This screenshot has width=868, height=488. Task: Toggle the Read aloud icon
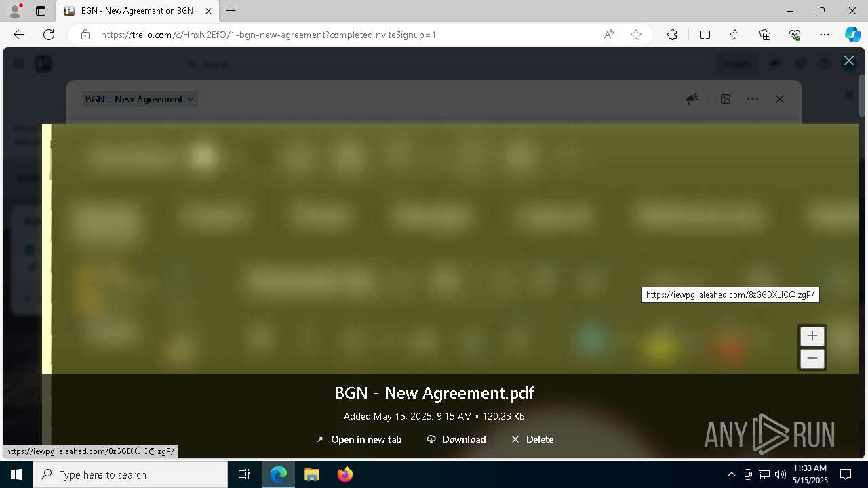[609, 35]
